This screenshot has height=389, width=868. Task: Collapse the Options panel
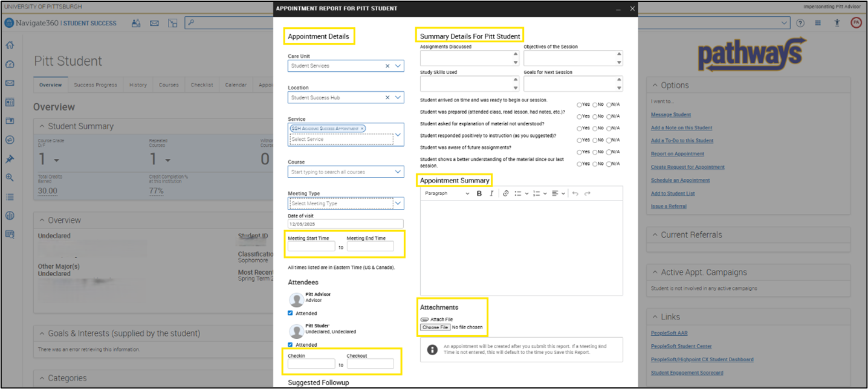click(x=655, y=85)
